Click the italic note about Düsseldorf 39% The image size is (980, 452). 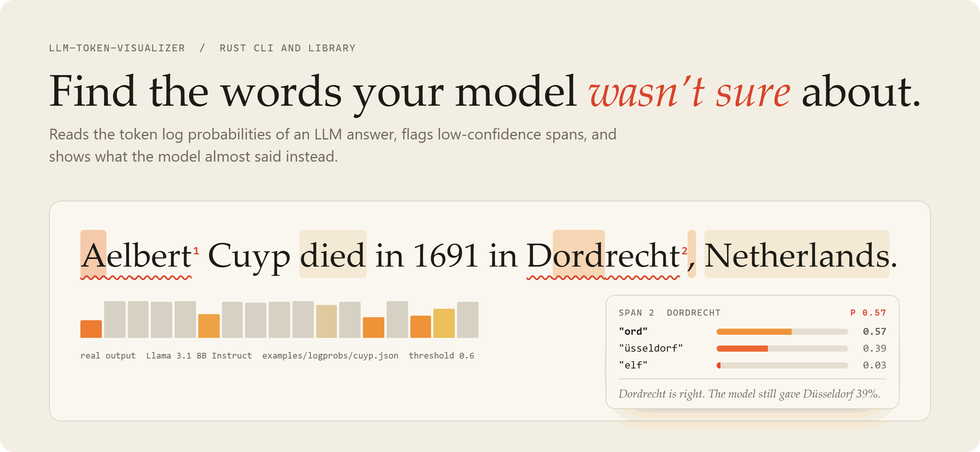750,394
